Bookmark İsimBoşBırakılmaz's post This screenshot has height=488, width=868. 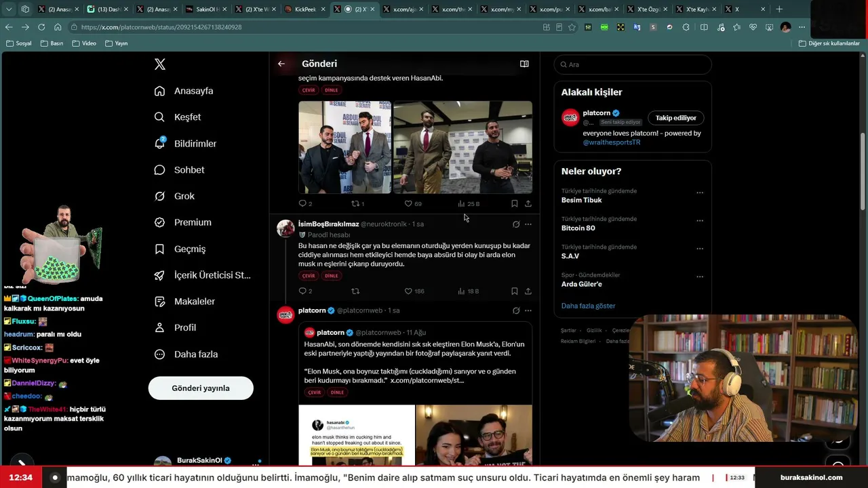click(x=514, y=291)
